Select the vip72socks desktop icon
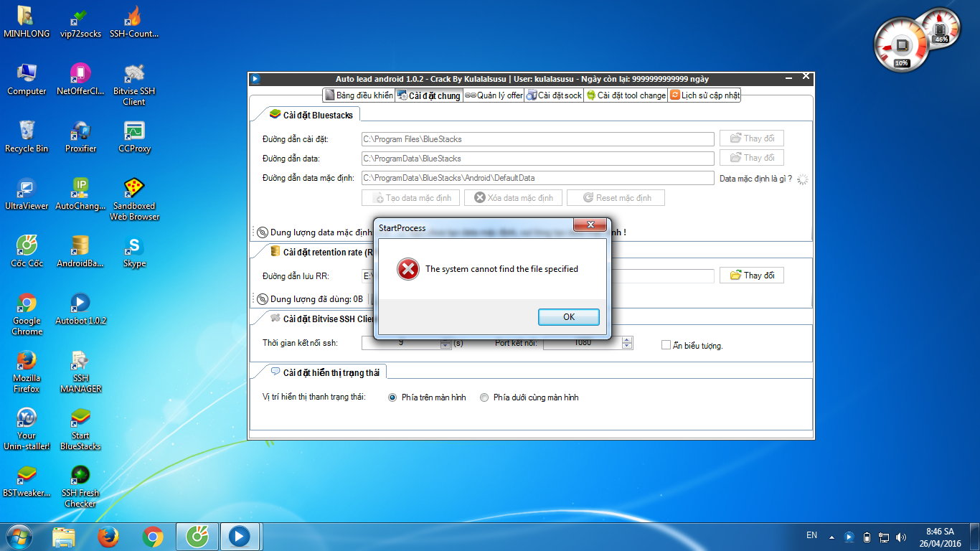The height and width of the screenshot is (551, 980). [80, 22]
